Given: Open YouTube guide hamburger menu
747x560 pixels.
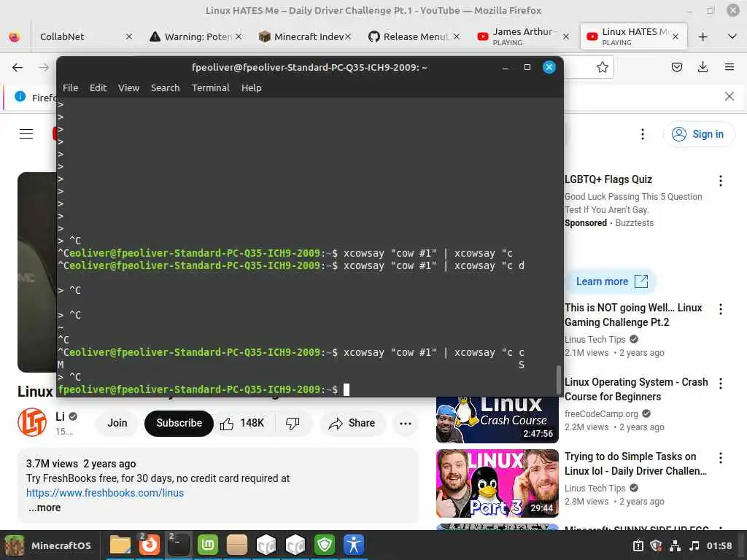Looking at the screenshot, I should point(26,134).
